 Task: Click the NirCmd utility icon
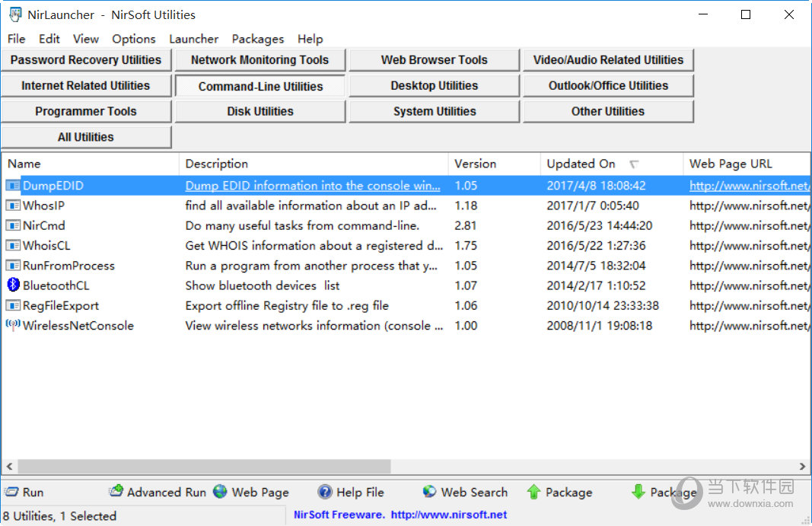click(13, 225)
